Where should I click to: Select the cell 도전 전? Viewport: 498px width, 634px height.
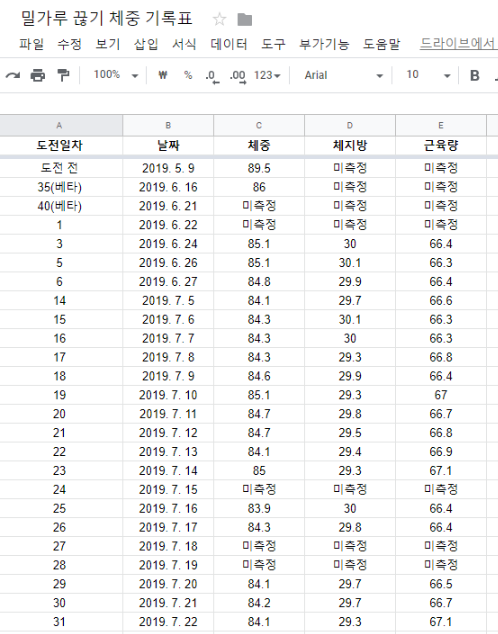click(59, 168)
